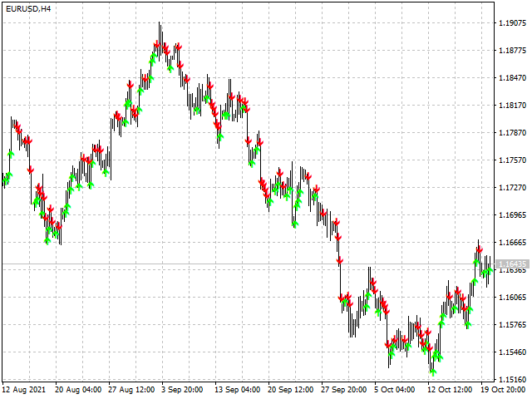532x399 pixels.
Task: Click the 27 Sep 20:00 time label
Action: pyautogui.click(x=344, y=390)
